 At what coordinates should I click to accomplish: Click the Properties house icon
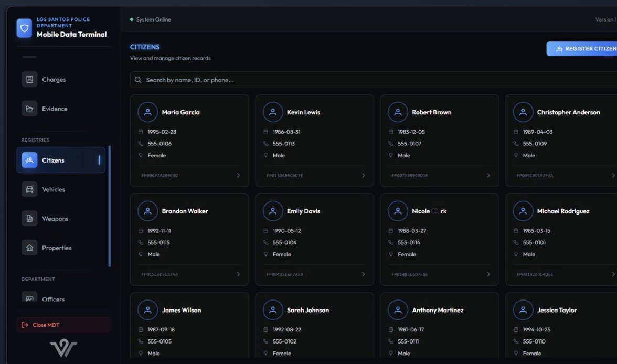coord(29,248)
